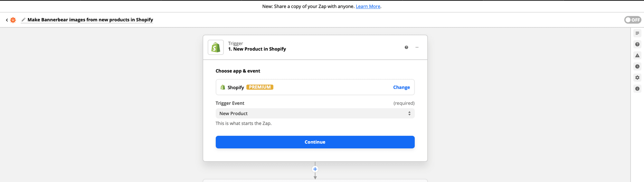This screenshot has width=644, height=182.
Task: Click the help icon in the trigger step header
Action: [x=406, y=47]
